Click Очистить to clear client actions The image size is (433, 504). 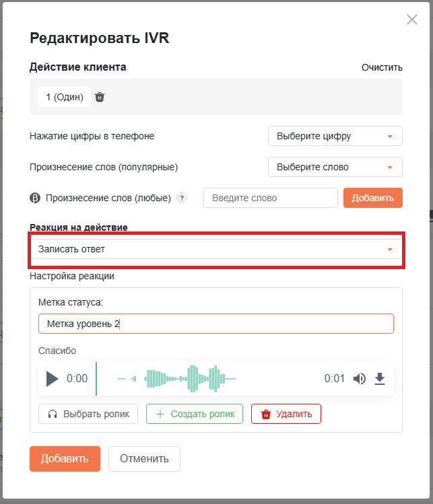382,67
